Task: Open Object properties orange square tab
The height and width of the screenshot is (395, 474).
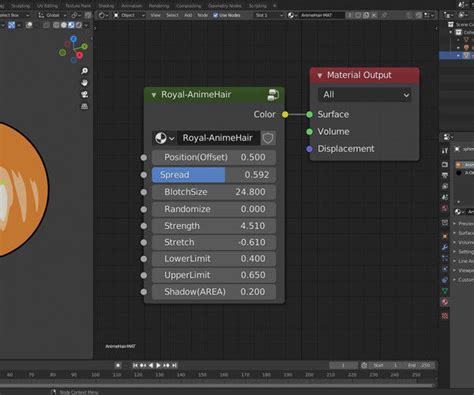Action: click(445, 236)
